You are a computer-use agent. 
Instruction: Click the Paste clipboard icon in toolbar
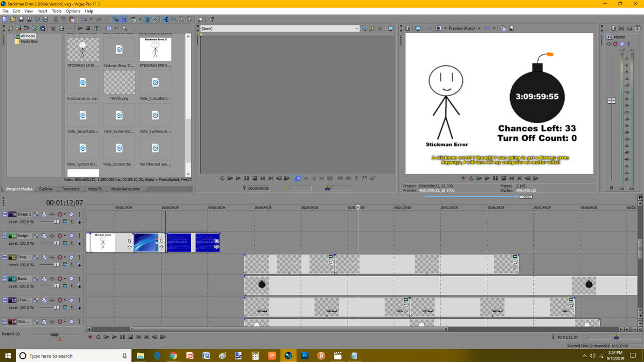72,19
